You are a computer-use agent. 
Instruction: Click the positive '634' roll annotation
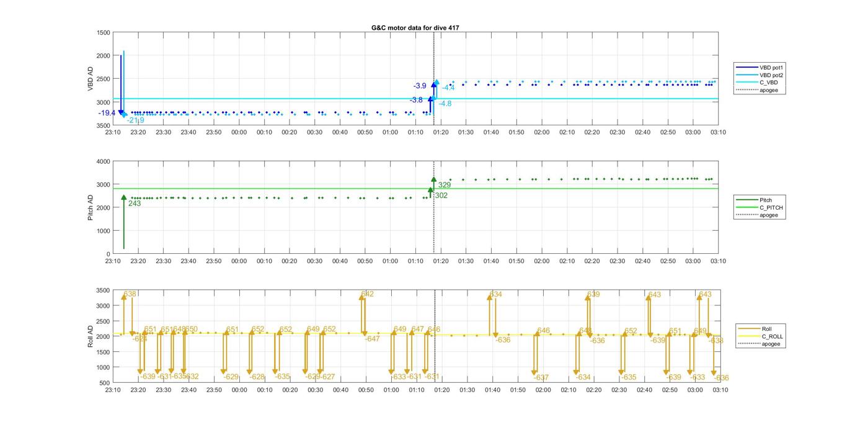click(496, 295)
